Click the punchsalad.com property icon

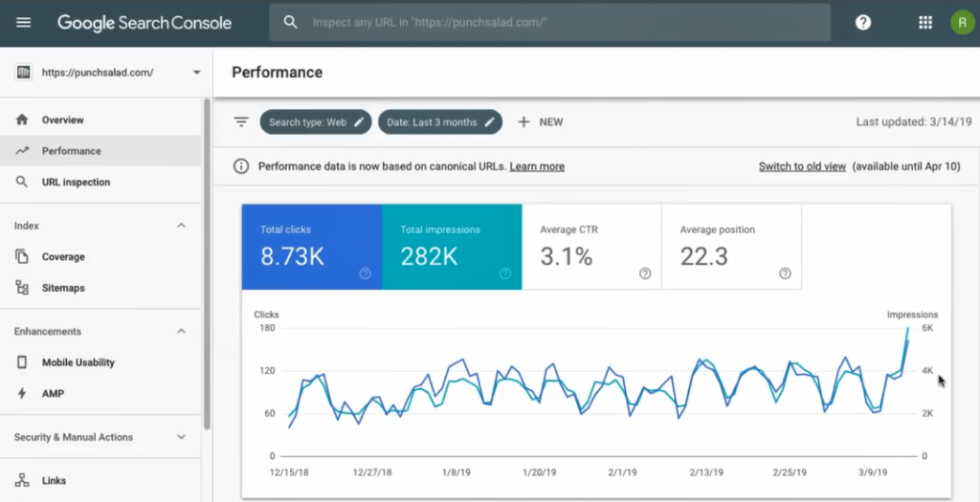click(23, 73)
